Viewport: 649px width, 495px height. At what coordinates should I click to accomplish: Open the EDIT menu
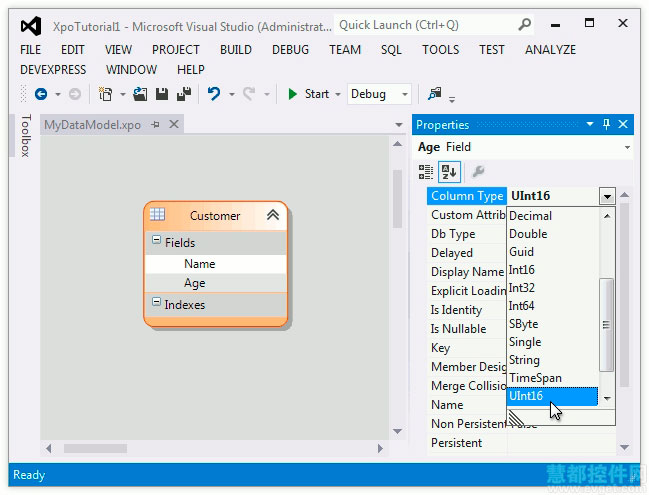point(73,50)
